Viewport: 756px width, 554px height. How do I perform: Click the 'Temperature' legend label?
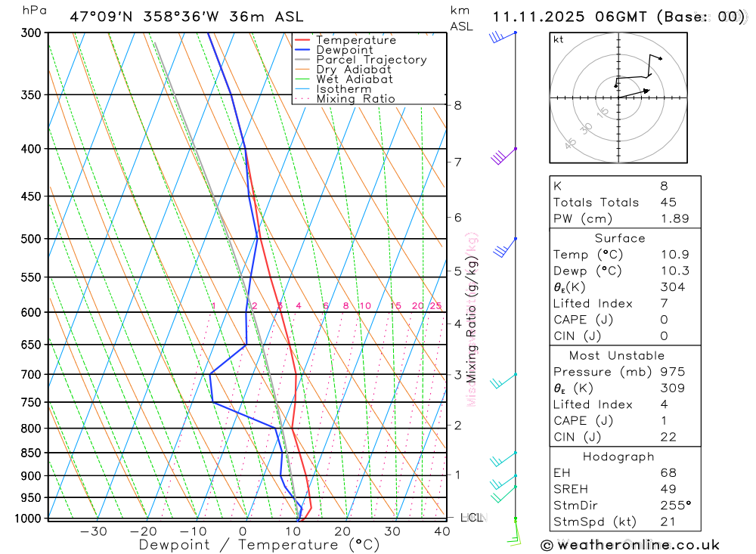coord(356,40)
